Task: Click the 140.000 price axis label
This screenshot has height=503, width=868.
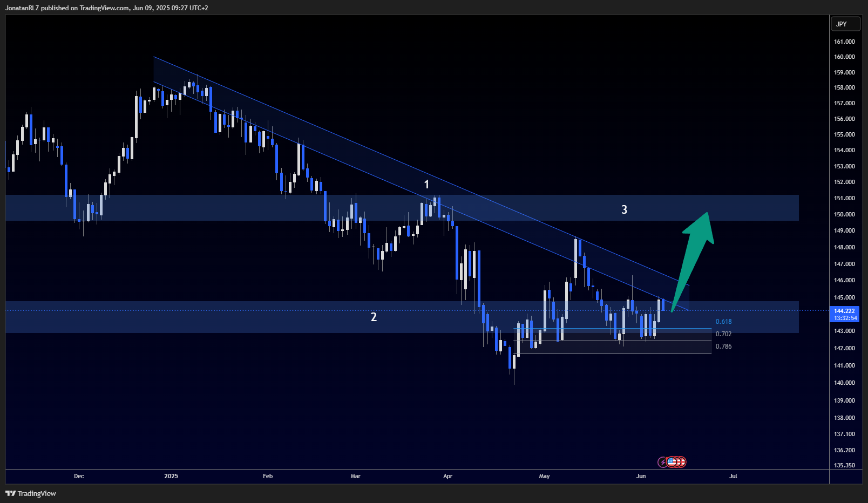Action: (x=844, y=383)
